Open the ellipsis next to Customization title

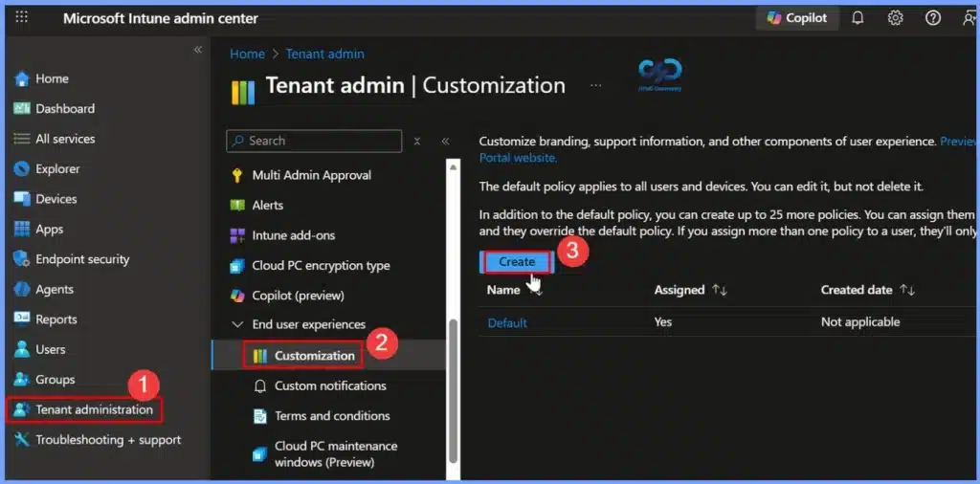pyautogui.click(x=595, y=85)
